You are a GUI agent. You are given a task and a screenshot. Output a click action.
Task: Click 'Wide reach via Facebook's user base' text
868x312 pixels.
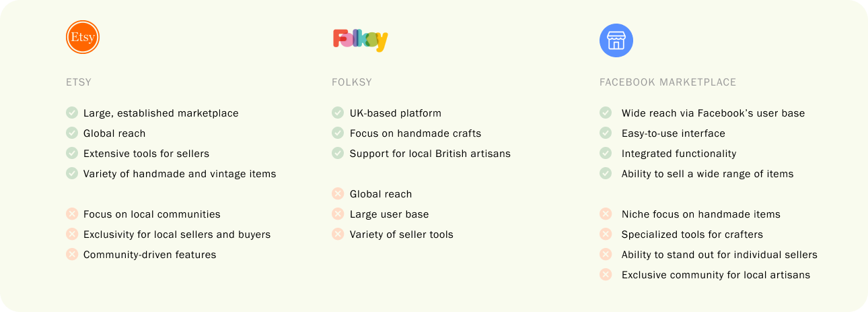click(713, 113)
